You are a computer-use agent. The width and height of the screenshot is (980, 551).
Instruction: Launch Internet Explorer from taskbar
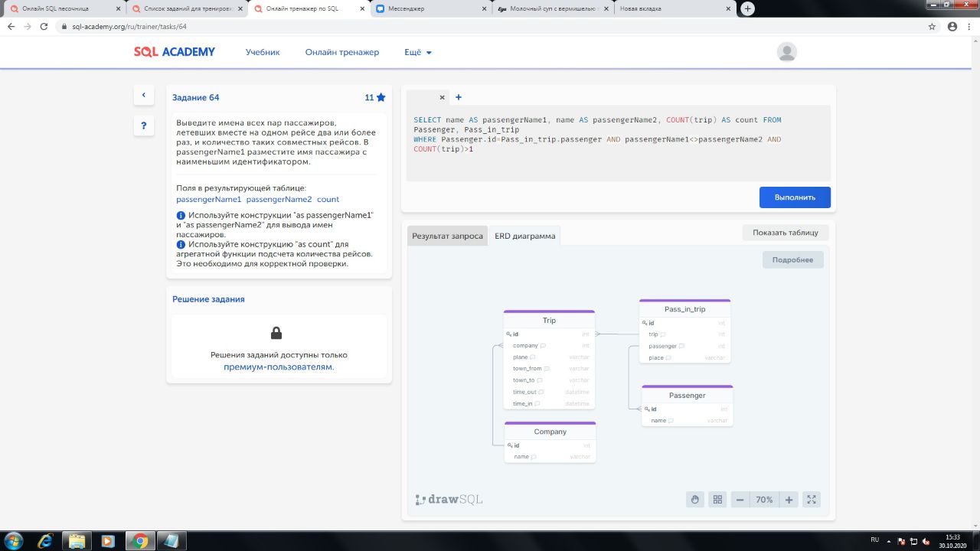pyautogui.click(x=45, y=540)
